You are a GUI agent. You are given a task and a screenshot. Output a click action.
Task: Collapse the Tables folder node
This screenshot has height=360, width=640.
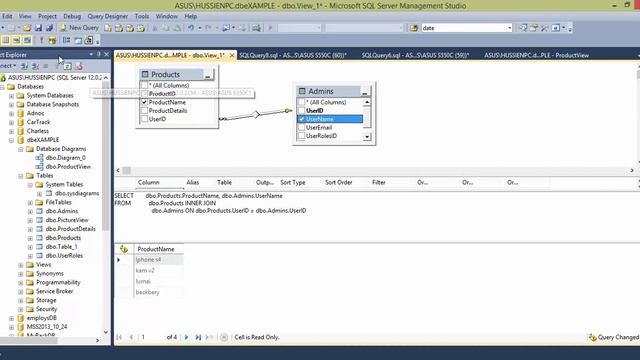pyautogui.click(x=21, y=176)
